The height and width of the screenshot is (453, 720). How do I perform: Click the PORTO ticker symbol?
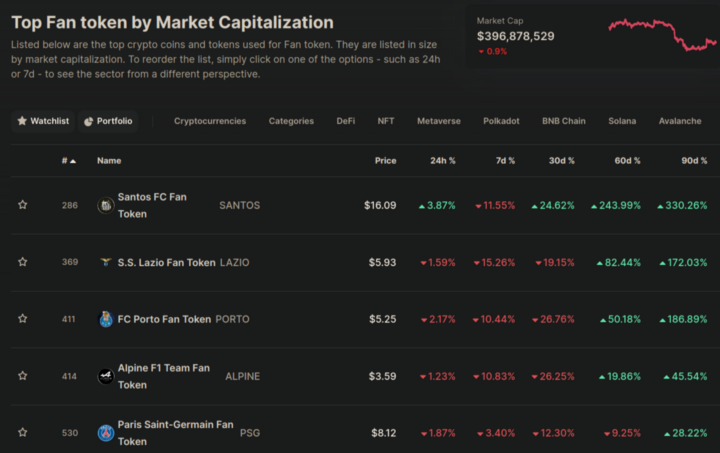(232, 319)
